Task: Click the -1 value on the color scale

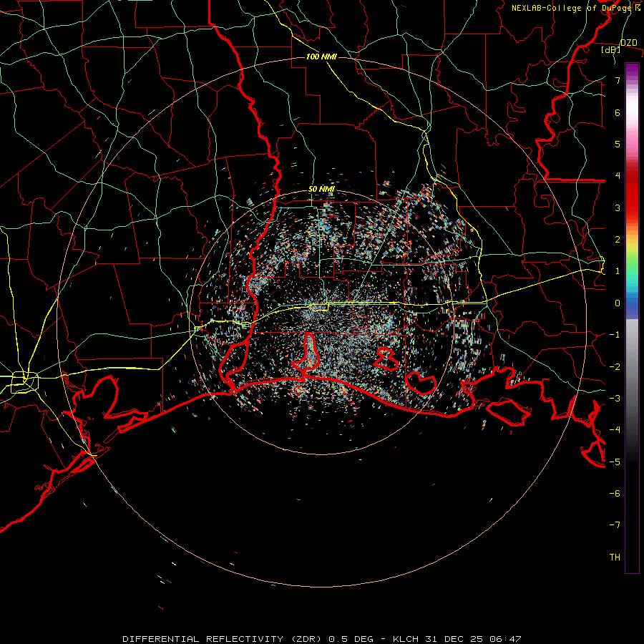Action: pos(615,335)
